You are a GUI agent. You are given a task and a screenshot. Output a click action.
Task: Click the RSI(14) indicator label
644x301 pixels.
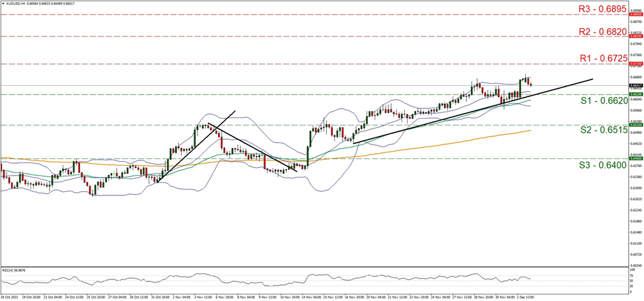click(x=13, y=271)
